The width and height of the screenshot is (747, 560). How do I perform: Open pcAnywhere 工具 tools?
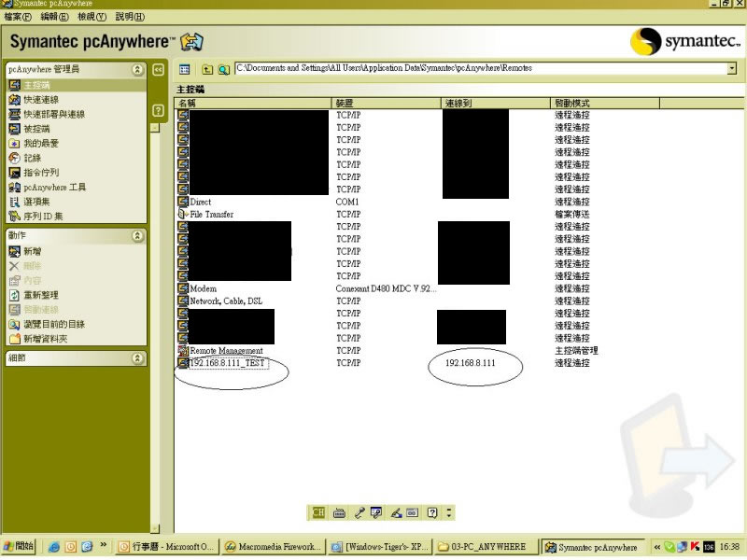(x=54, y=188)
